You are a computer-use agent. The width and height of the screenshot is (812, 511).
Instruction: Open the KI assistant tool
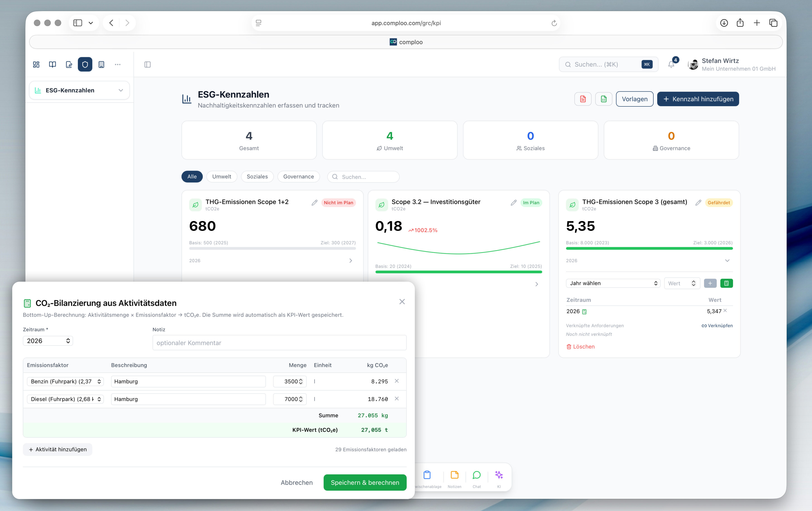(x=499, y=478)
